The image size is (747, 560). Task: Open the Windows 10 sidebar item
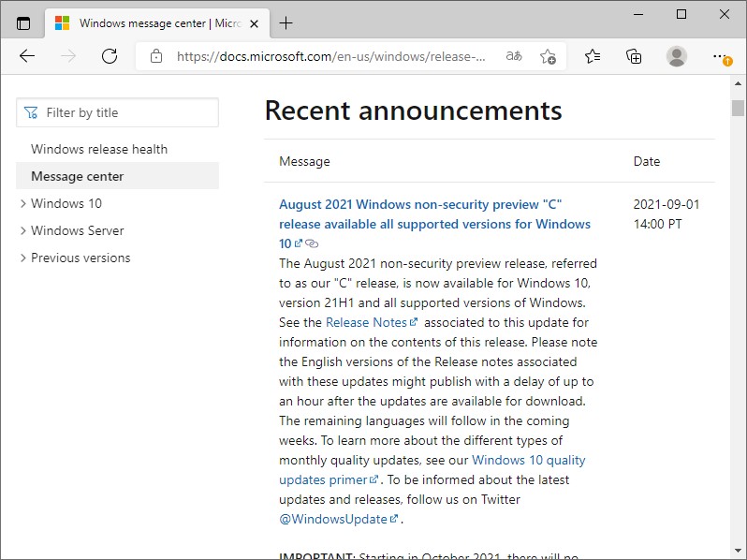point(66,203)
